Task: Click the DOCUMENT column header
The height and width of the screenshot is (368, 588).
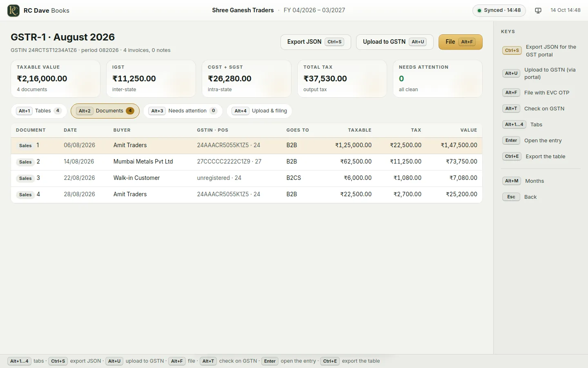Action: [x=31, y=130]
